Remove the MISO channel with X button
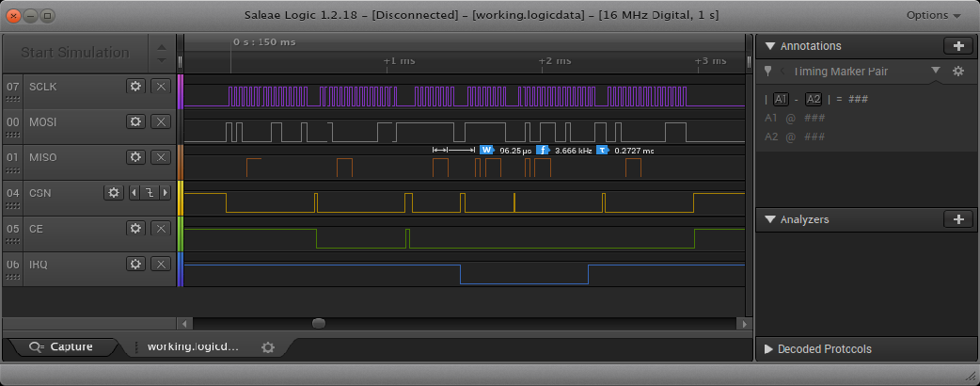 161,157
